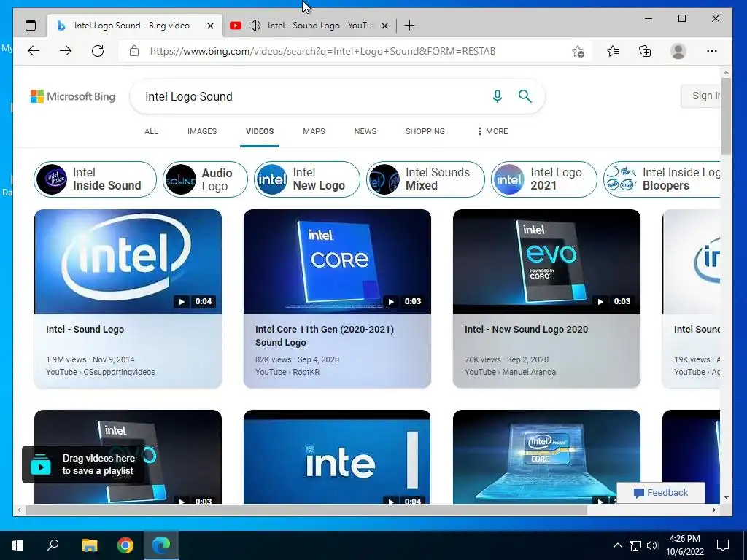Click the Sign in button

(701, 96)
